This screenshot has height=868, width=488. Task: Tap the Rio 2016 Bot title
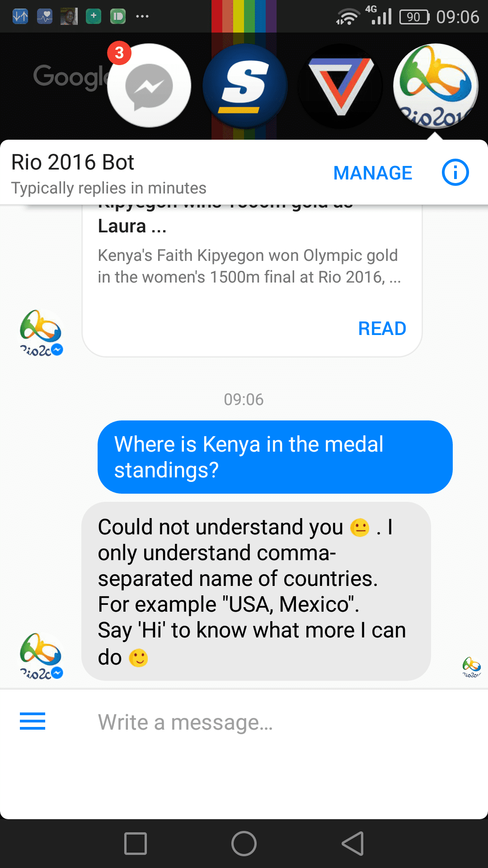click(73, 162)
